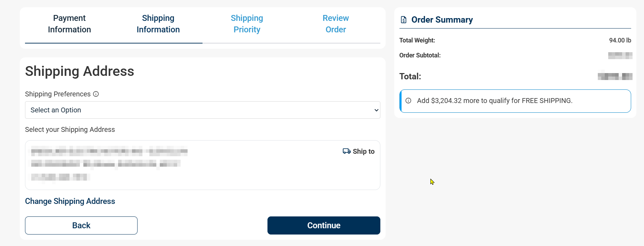Click the Shipping Preferences info icon

click(96, 94)
